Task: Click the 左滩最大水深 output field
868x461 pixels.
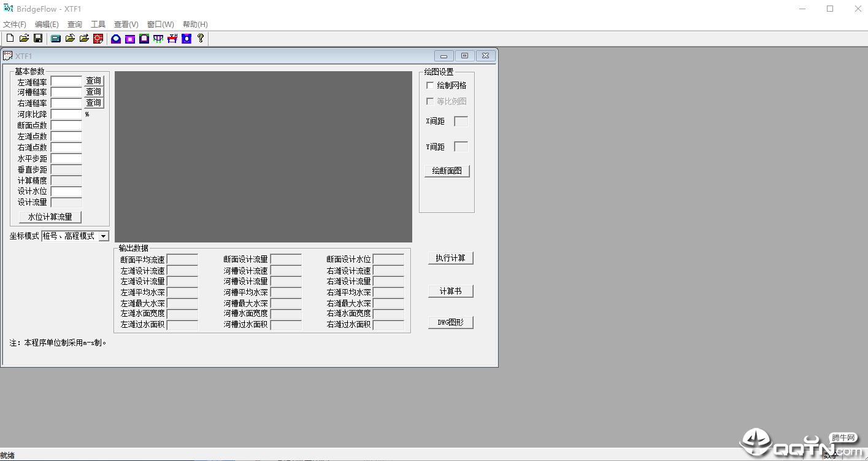Action: click(x=183, y=303)
